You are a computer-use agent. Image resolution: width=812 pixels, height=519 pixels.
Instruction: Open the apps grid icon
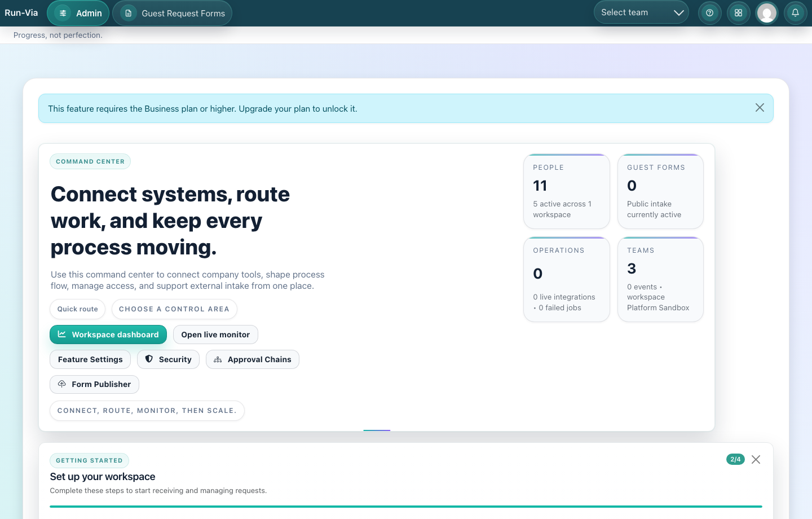[x=738, y=13]
